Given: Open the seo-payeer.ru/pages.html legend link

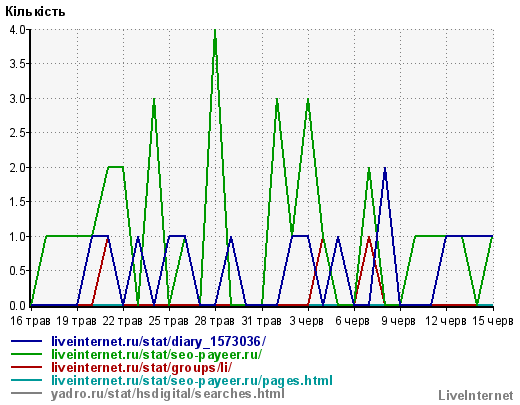Looking at the screenshot, I should click(x=192, y=380).
